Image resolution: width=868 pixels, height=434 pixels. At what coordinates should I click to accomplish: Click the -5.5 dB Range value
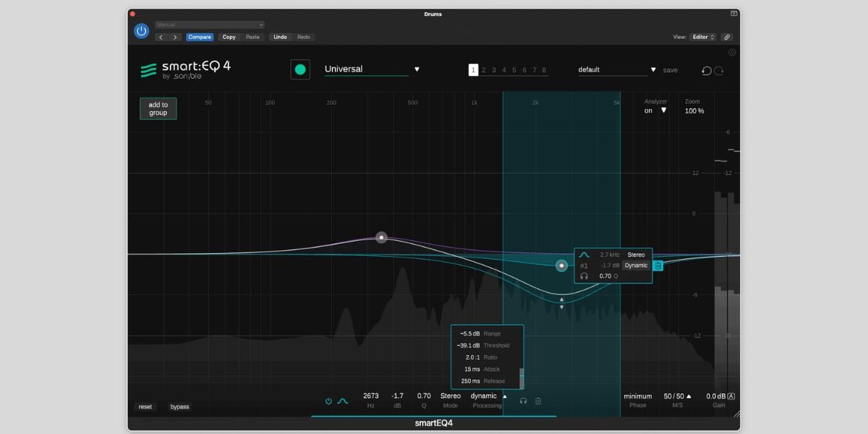470,333
